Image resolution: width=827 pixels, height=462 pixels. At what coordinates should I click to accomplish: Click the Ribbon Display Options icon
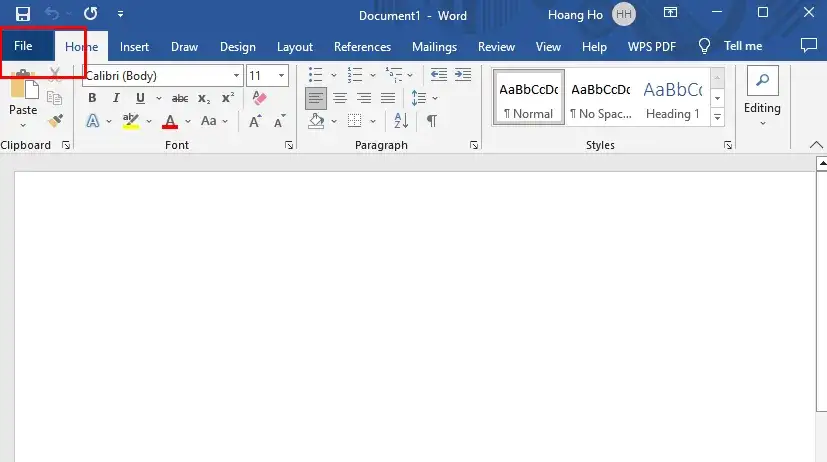tap(670, 13)
